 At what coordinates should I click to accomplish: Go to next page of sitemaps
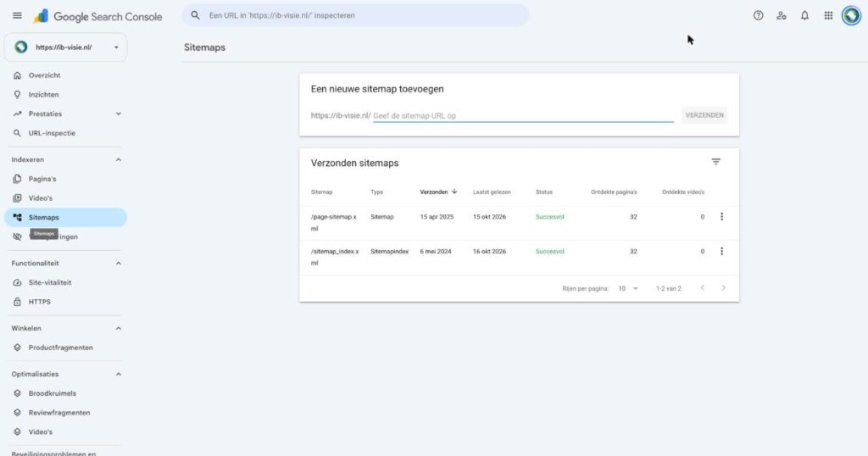click(724, 288)
